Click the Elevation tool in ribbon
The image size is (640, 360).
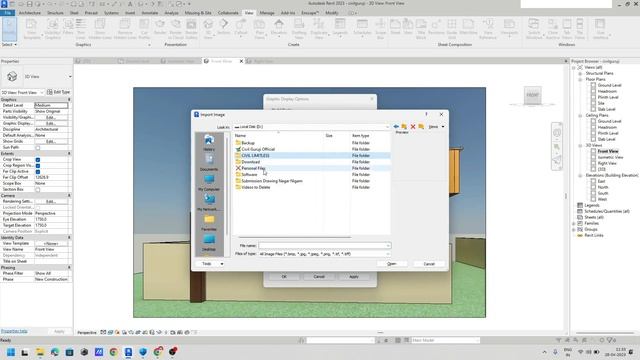[x=279, y=27]
